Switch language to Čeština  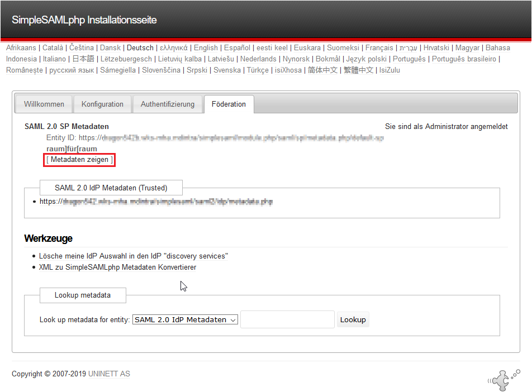point(82,48)
